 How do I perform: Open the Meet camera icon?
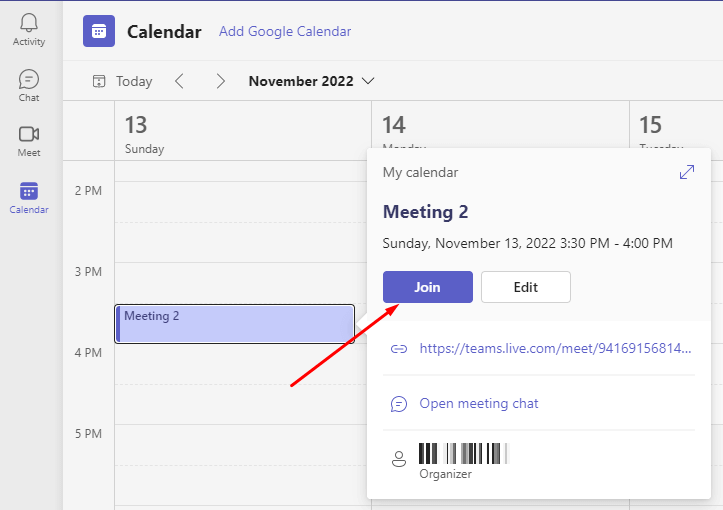[29, 134]
